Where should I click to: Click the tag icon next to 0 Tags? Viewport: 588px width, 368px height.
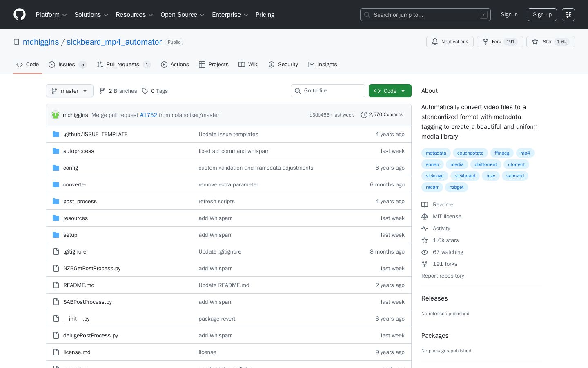(145, 91)
